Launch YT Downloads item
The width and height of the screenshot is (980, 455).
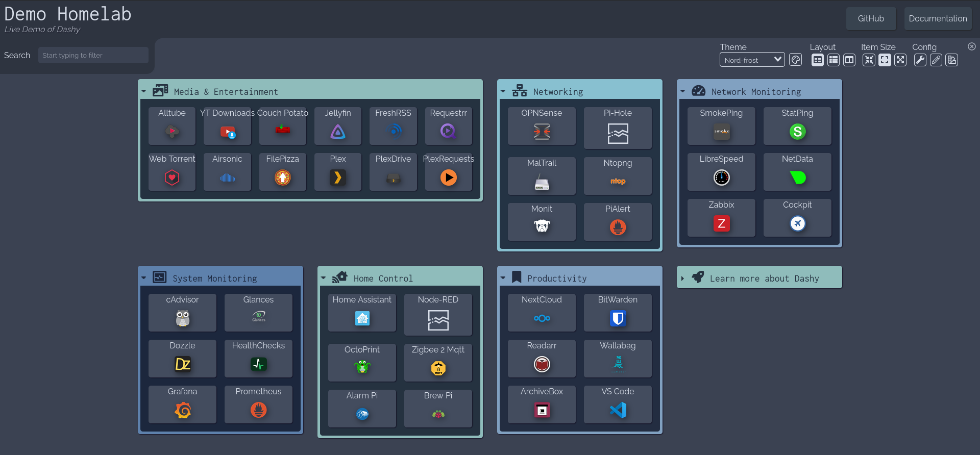coord(227,125)
